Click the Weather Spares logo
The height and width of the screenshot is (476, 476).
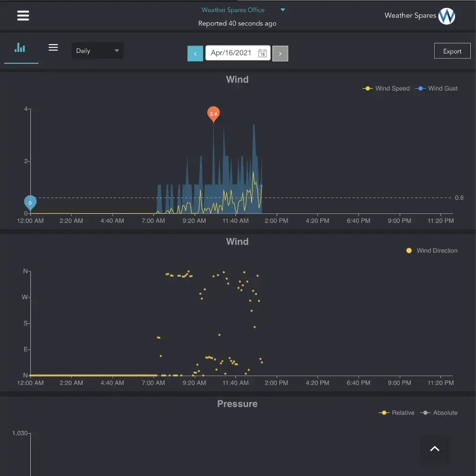click(x=446, y=16)
